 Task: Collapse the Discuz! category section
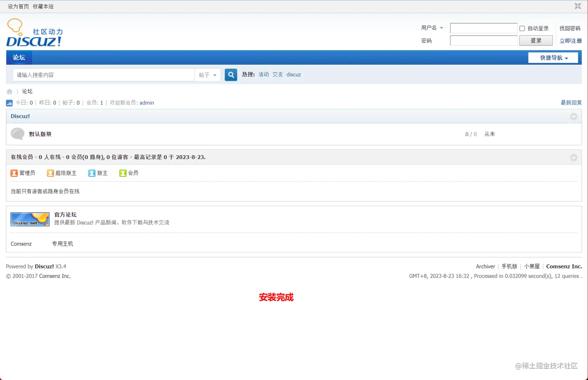(x=574, y=116)
